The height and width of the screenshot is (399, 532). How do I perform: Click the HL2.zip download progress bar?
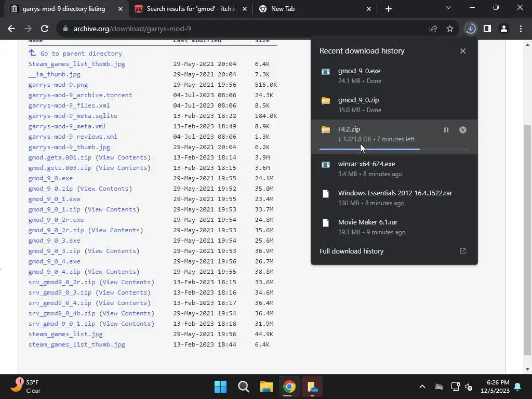[x=394, y=149]
